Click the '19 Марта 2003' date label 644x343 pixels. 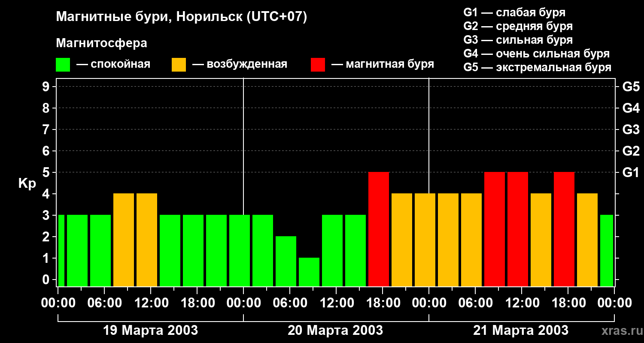pyautogui.click(x=151, y=331)
